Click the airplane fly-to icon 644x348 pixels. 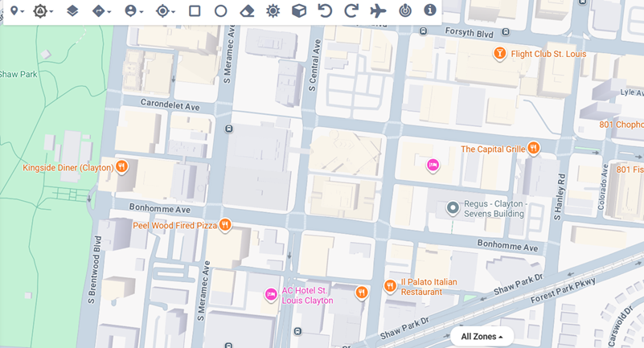coord(378,10)
